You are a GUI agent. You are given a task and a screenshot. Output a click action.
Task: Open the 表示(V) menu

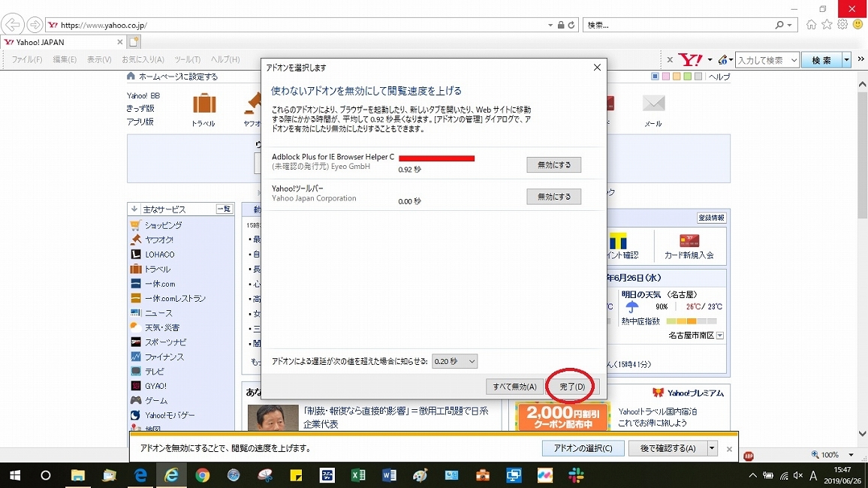[x=99, y=59]
